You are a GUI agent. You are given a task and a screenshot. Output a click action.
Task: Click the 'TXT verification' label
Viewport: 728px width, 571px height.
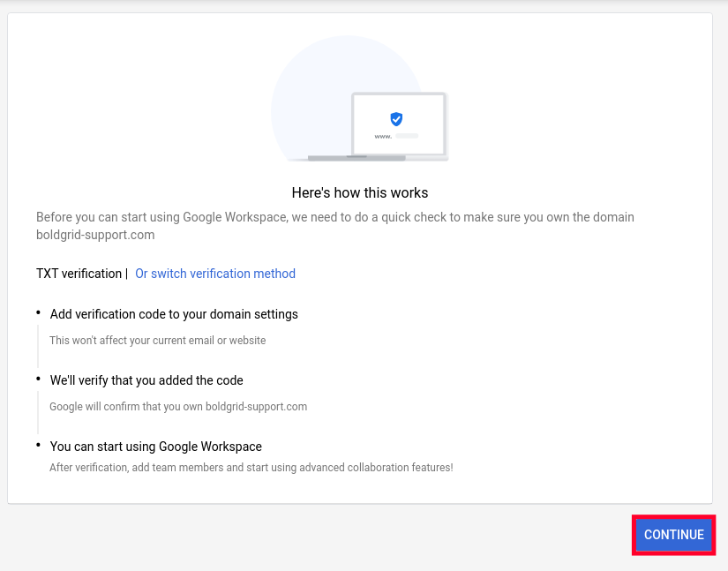click(79, 274)
